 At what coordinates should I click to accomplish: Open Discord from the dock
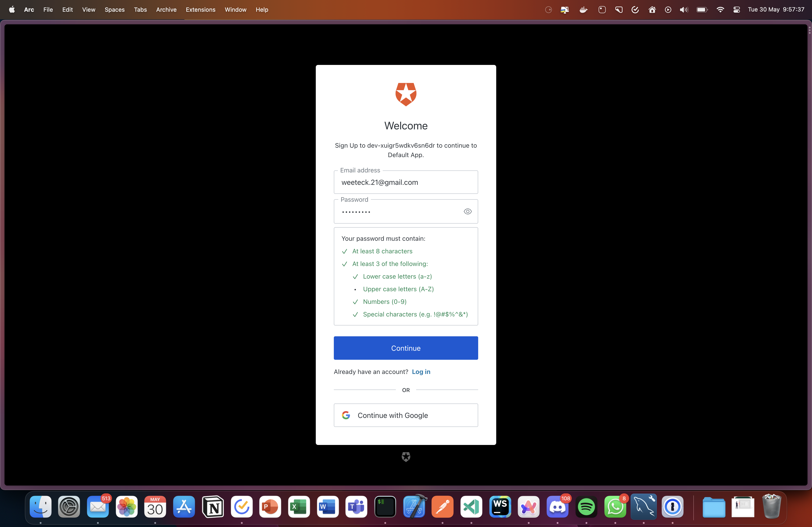[557, 507]
